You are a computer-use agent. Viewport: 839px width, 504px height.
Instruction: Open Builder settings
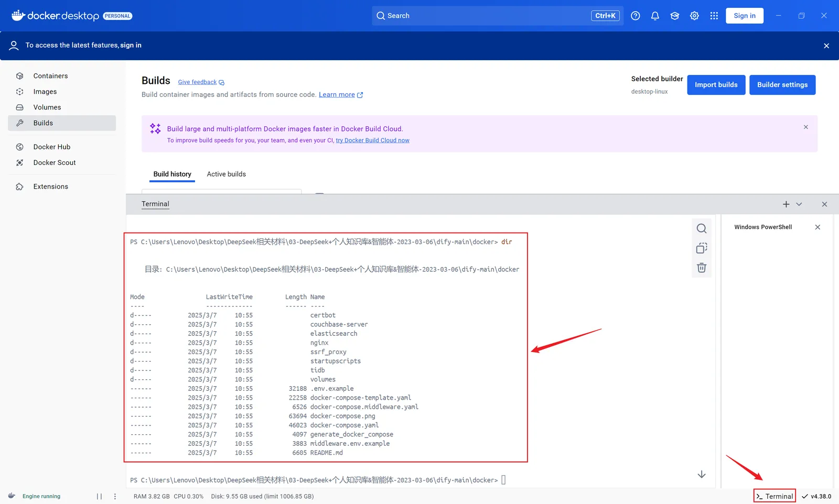(782, 85)
